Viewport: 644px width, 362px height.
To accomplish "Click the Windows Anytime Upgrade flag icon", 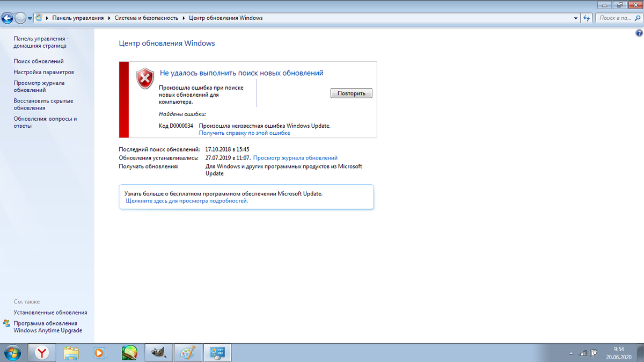I will [x=6, y=323].
